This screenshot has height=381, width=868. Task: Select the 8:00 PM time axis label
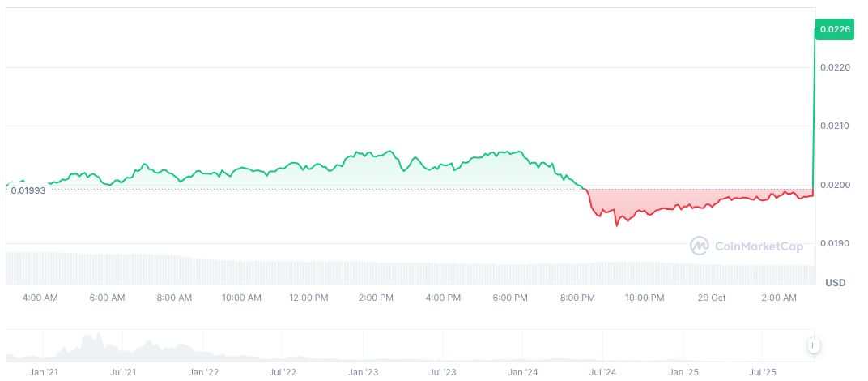pos(577,298)
